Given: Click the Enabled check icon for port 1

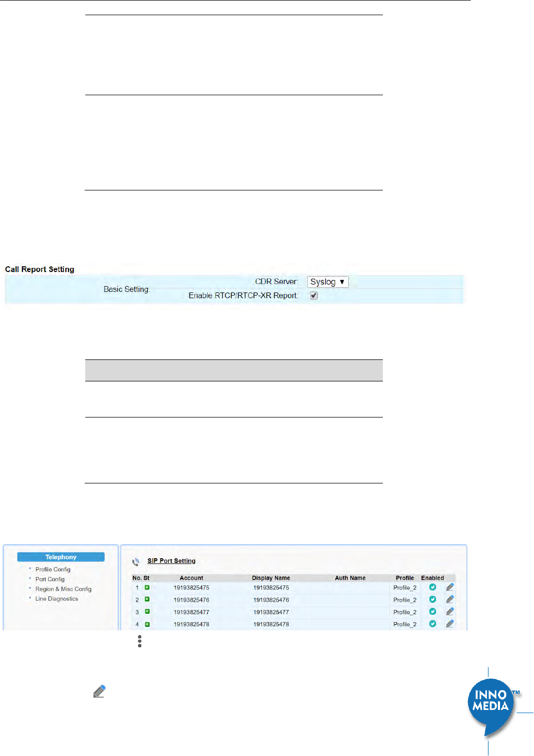Looking at the screenshot, I should point(433,587).
